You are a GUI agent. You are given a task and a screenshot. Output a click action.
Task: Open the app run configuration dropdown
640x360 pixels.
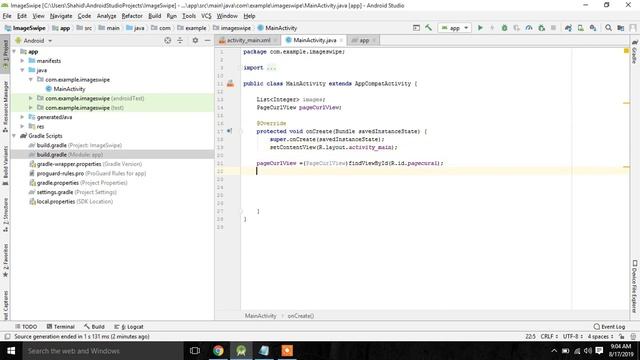coord(454,28)
